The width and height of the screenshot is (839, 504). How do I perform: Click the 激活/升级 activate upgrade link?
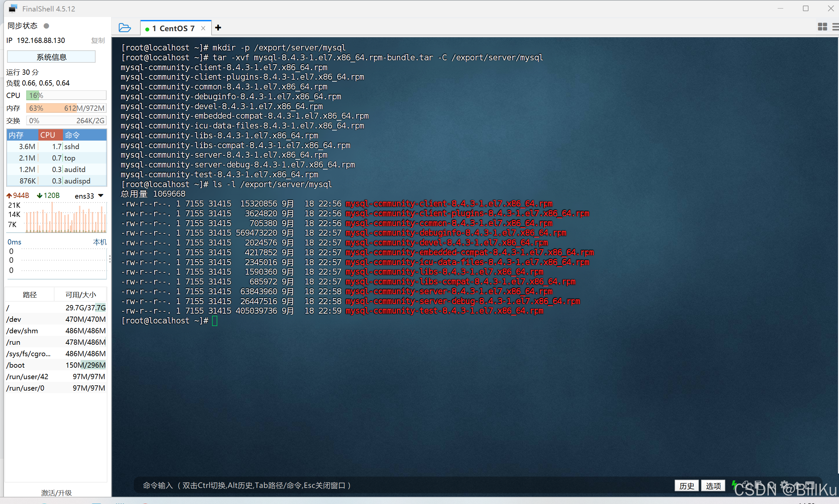56,493
